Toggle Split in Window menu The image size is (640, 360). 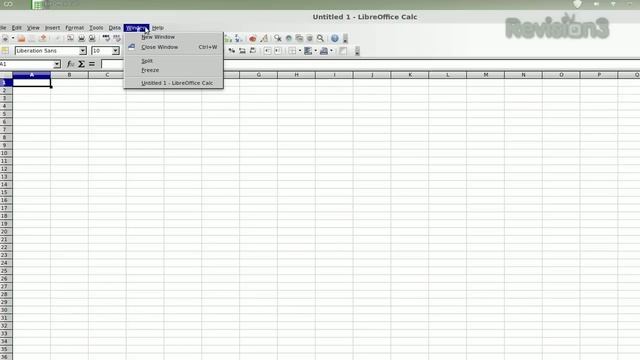(x=147, y=61)
